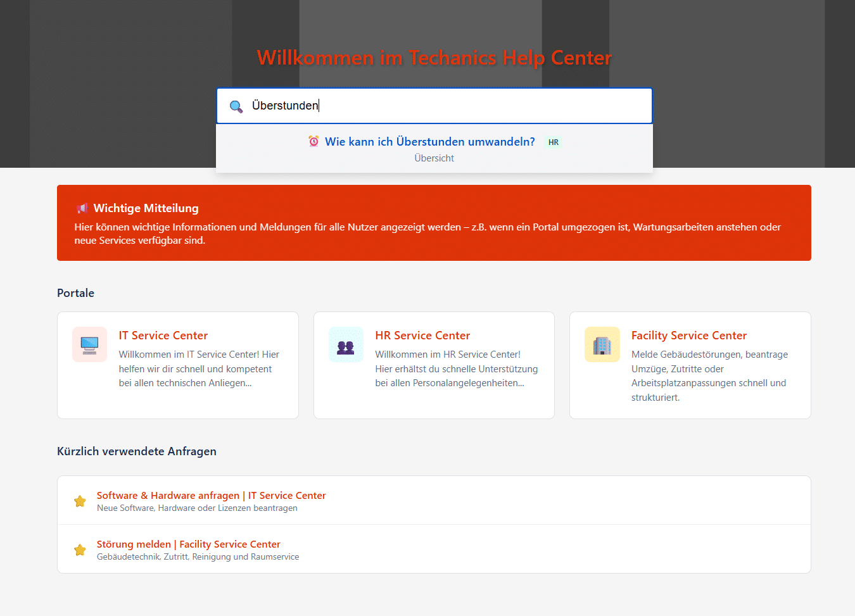The width and height of the screenshot is (855, 616).
Task: Click the megaphone announcement icon
Action: [82, 208]
